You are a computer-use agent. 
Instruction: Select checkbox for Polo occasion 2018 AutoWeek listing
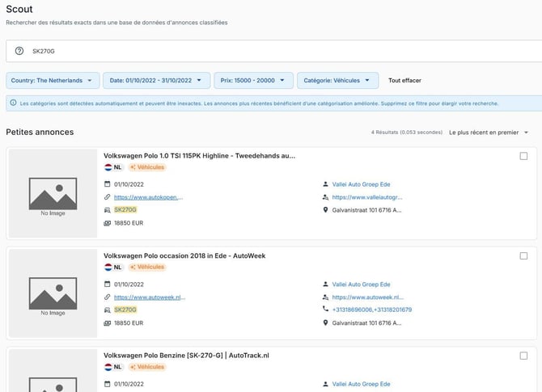[523, 256]
